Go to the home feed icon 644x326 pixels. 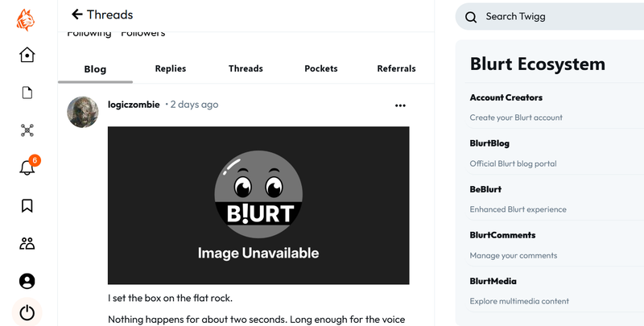27,55
